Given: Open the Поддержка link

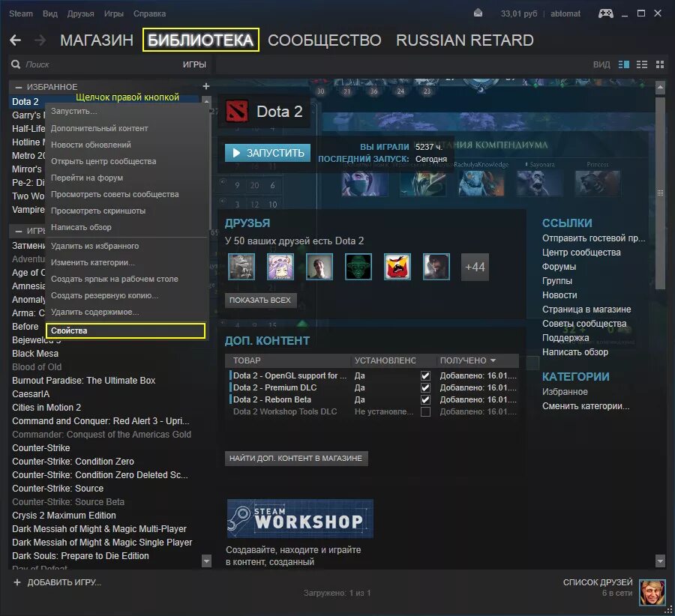Looking at the screenshot, I should pyautogui.click(x=565, y=338).
